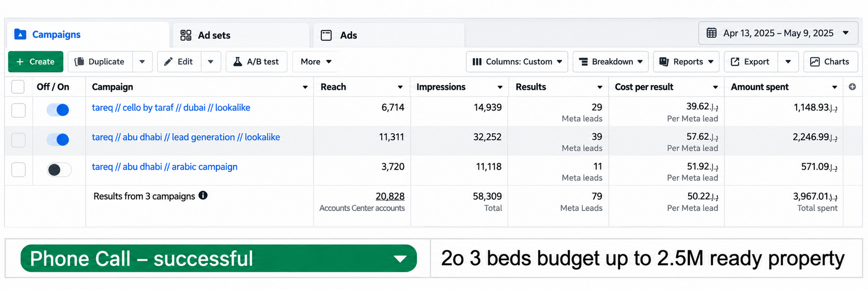Open campaign tareq abu dhabi arabic campaign
The image size is (868, 289).
[165, 167]
